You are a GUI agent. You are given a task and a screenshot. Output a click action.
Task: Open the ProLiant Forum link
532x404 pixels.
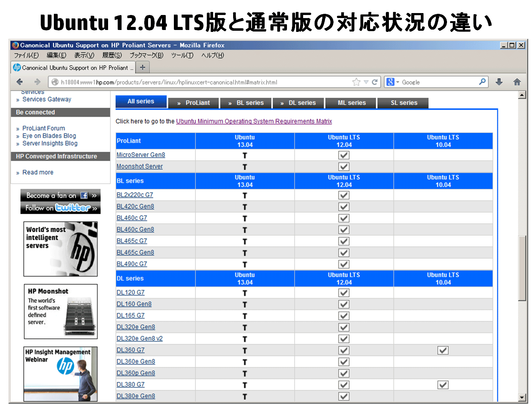pyautogui.click(x=43, y=128)
